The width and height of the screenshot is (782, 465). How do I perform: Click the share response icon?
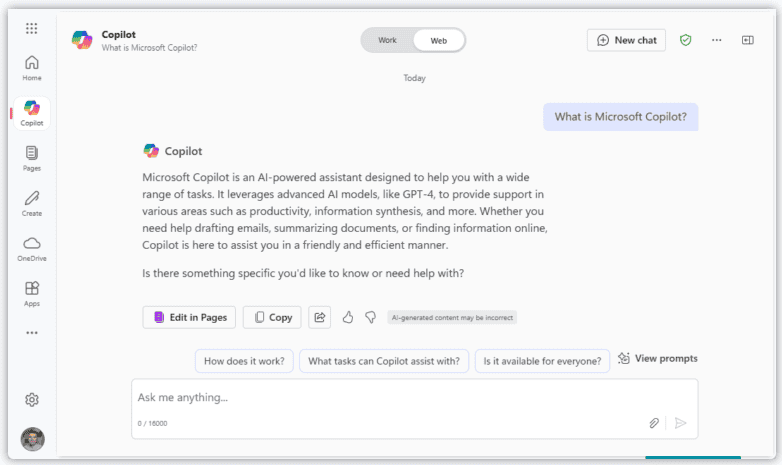pos(320,317)
